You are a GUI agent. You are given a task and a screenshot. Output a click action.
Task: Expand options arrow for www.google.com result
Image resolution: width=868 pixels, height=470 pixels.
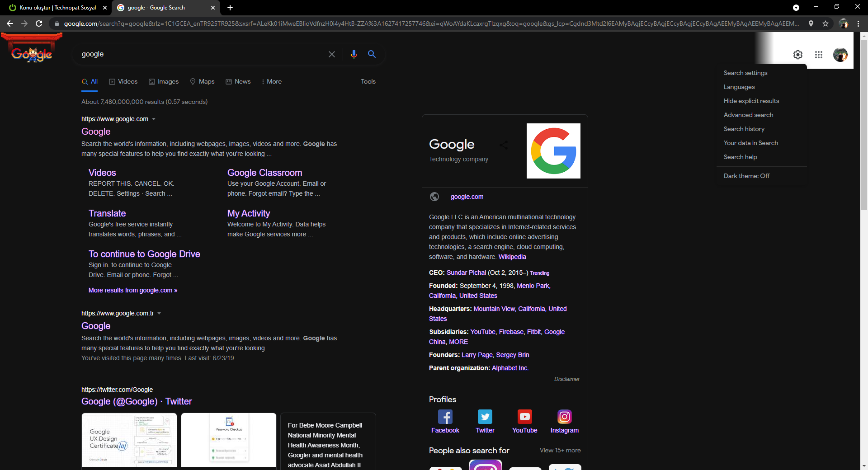click(154, 119)
